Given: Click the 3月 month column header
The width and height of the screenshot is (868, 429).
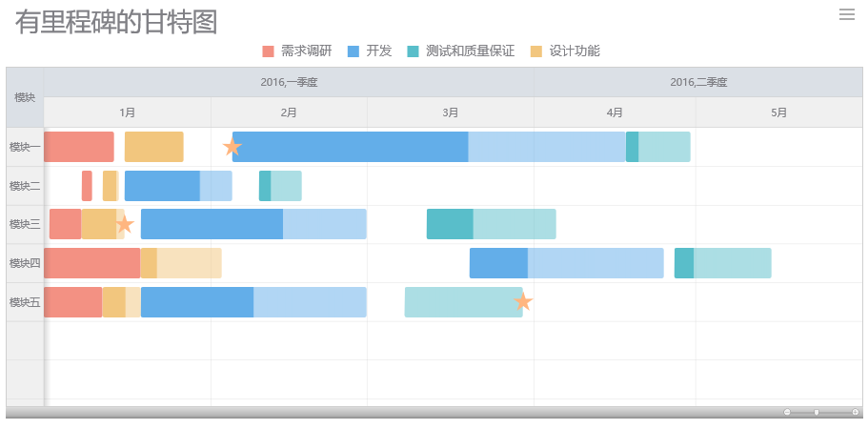Looking at the screenshot, I should pos(451,112).
